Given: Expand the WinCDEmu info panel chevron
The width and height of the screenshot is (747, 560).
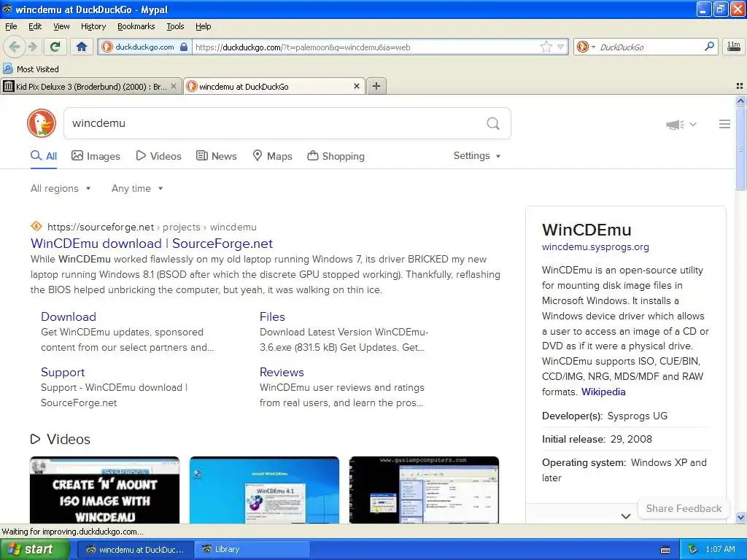Looking at the screenshot, I should tap(626, 516).
